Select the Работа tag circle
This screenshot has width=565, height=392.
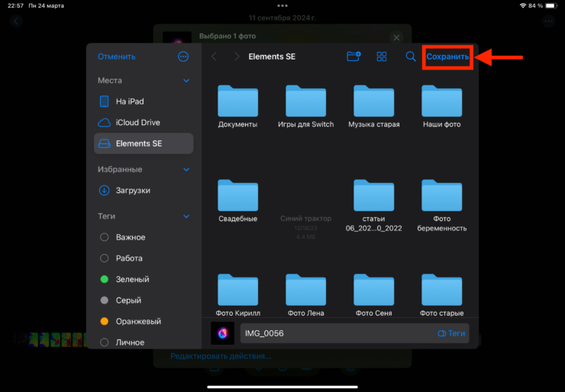pos(105,259)
